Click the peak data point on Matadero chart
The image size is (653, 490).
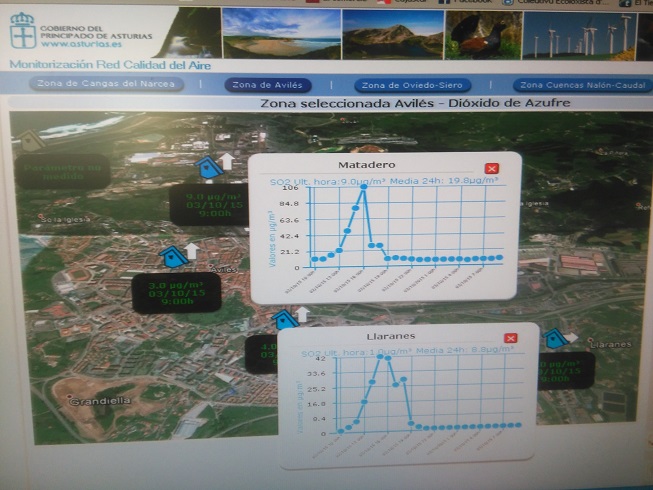click(364, 187)
